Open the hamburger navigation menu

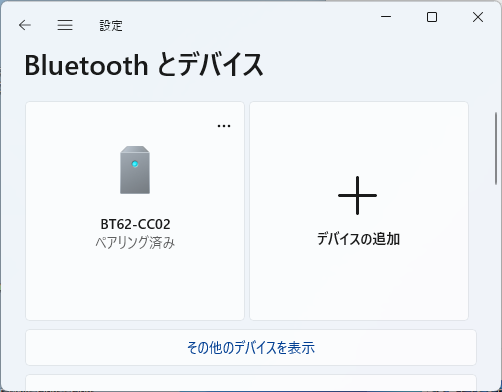tap(65, 25)
